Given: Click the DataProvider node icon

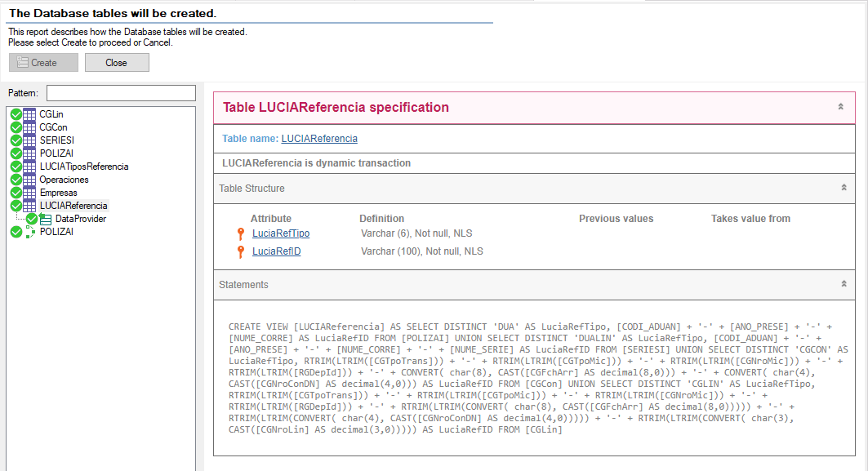Looking at the screenshot, I should (46, 219).
